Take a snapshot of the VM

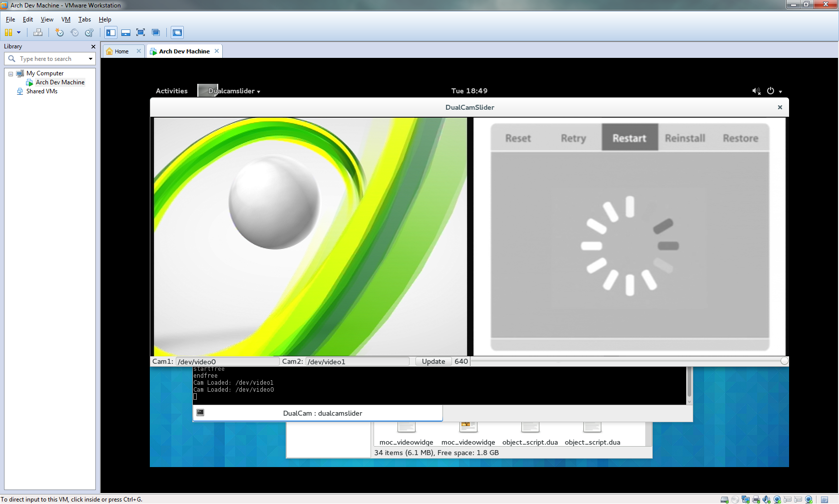point(59,33)
